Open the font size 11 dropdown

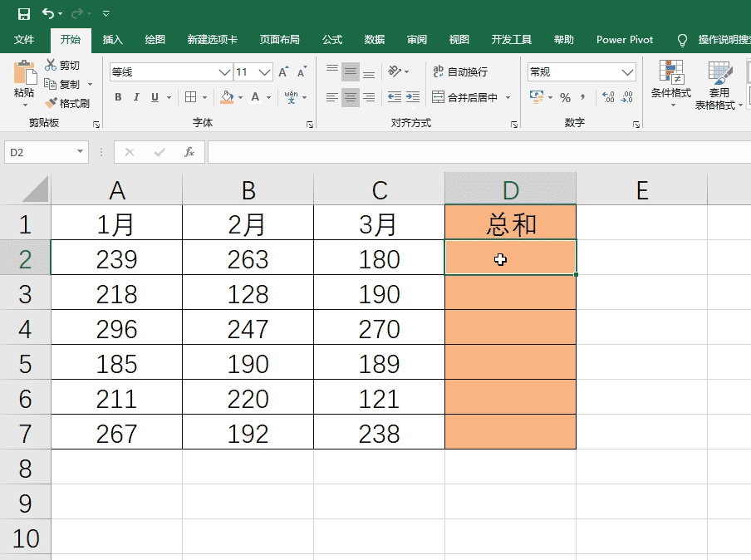264,72
